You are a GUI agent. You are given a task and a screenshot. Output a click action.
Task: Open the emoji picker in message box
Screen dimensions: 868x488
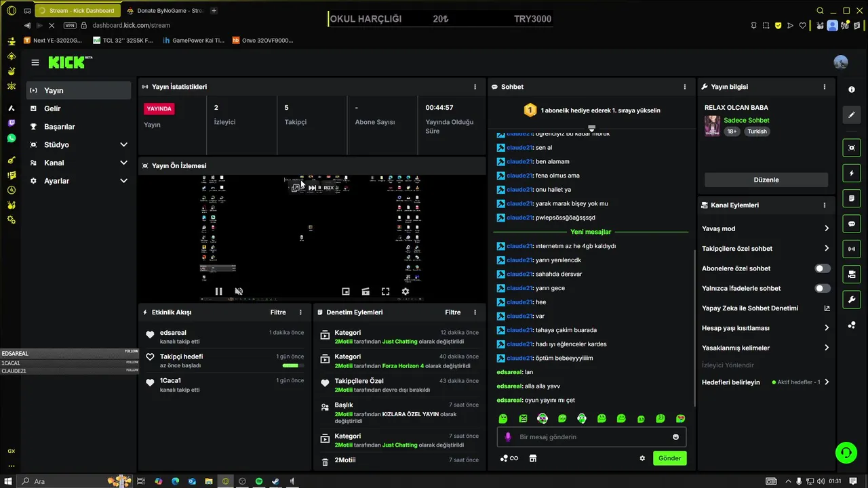676,437
